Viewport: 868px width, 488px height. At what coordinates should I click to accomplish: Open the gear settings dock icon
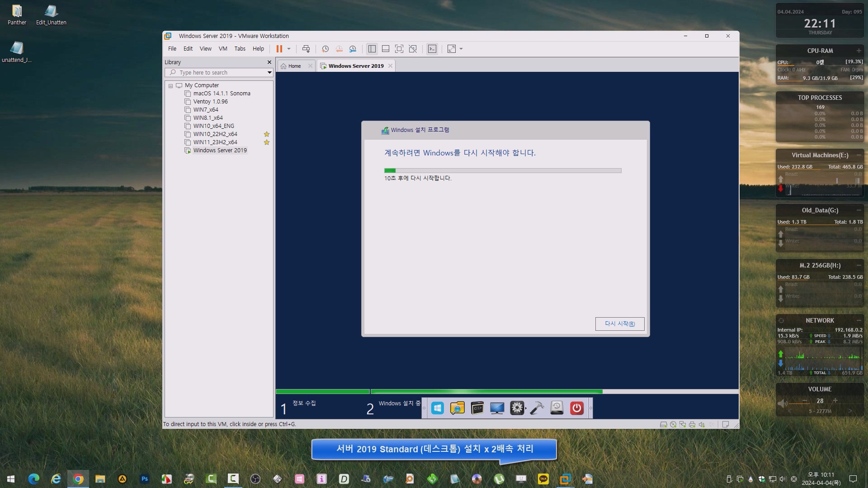tap(517, 408)
